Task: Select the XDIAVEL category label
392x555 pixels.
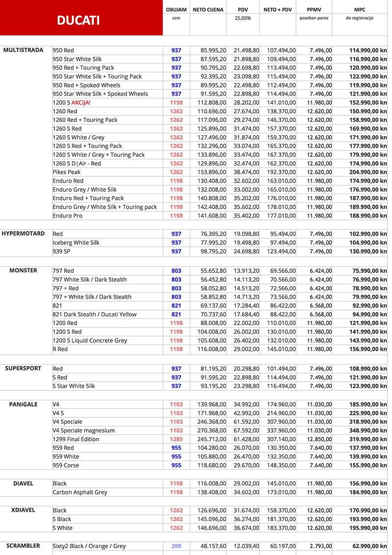Action: (23, 510)
